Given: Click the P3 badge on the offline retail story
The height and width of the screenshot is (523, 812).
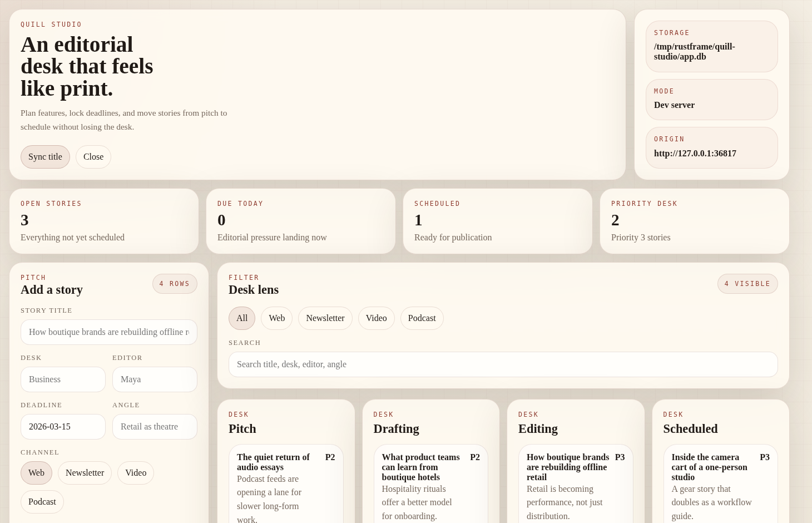Looking at the screenshot, I should point(620,457).
